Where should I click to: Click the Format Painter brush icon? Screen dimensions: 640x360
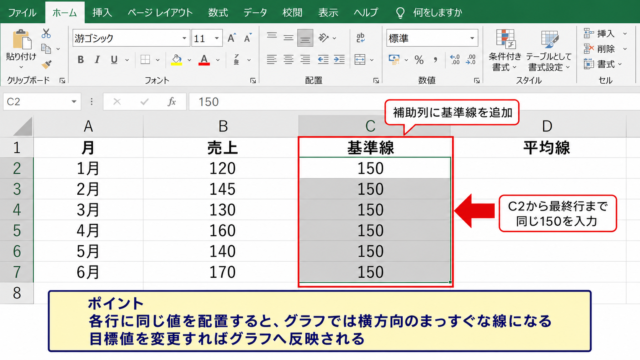coord(47,64)
